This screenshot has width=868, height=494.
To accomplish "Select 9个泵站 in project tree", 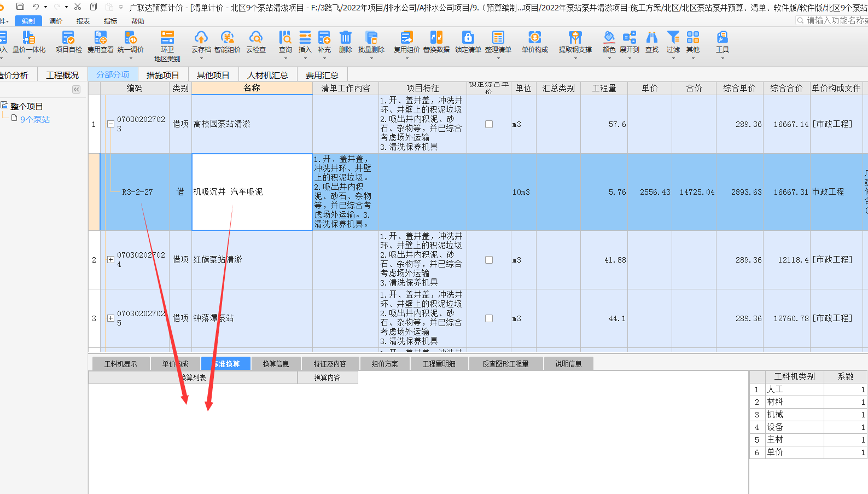I will 35,119.
